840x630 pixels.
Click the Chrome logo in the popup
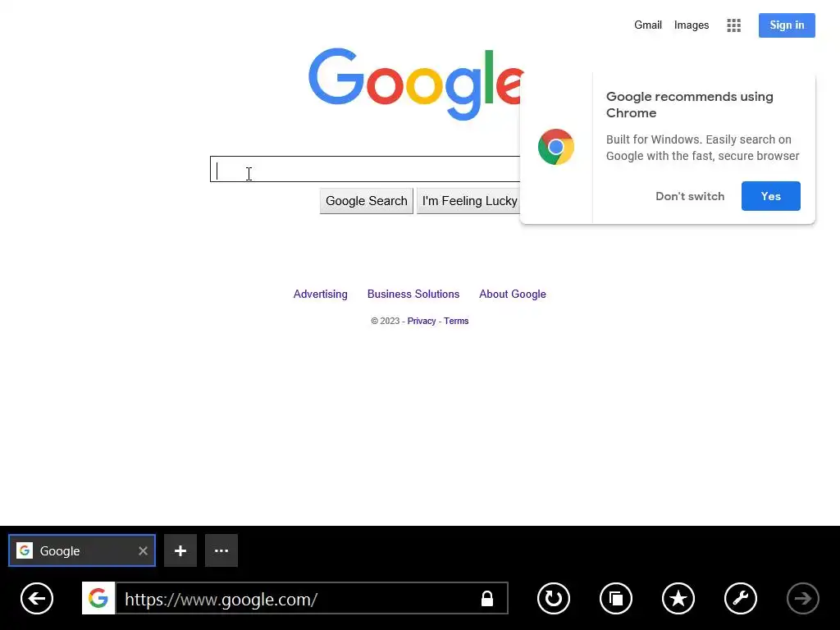[556, 147]
